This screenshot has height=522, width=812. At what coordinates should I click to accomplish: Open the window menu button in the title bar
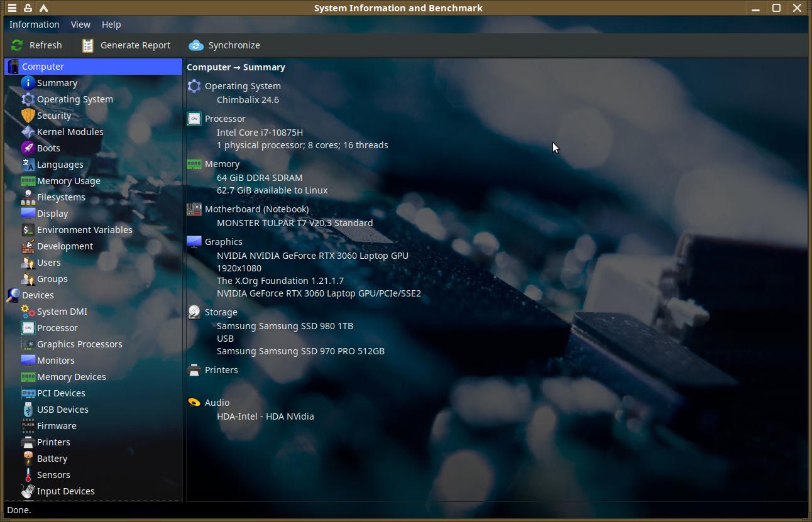click(x=12, y=8)
